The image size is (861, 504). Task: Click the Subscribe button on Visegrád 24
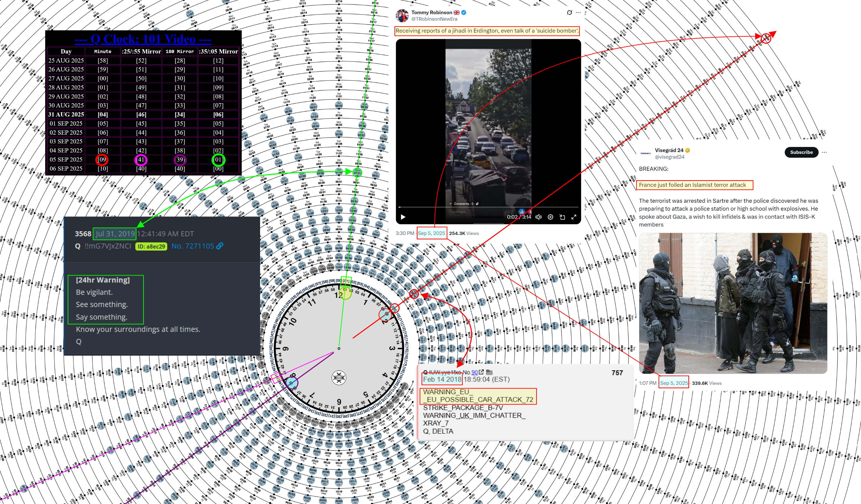click(801, 152)
